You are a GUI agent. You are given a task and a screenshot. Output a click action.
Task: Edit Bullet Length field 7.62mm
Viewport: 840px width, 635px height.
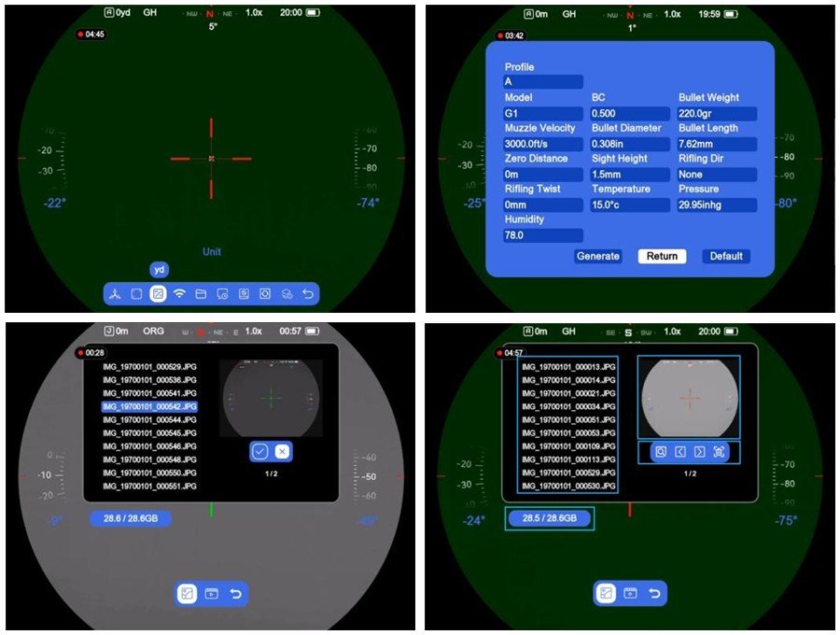pos(718,144)
